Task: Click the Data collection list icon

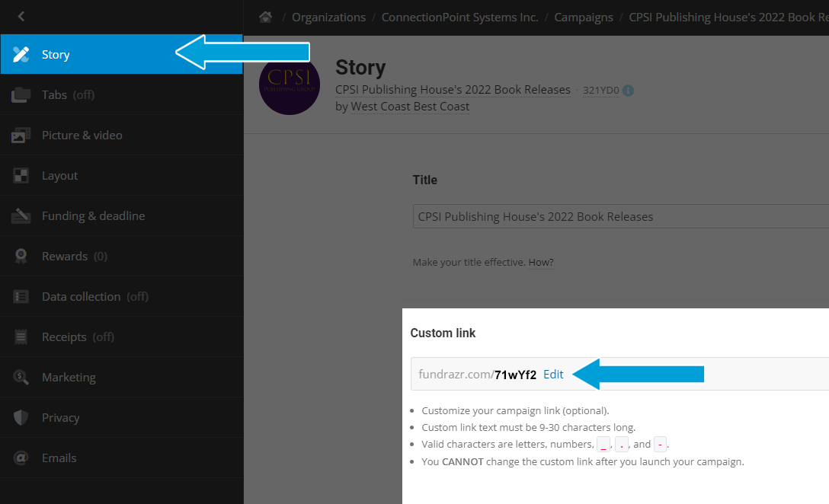Action: click(x=21, y=296)
